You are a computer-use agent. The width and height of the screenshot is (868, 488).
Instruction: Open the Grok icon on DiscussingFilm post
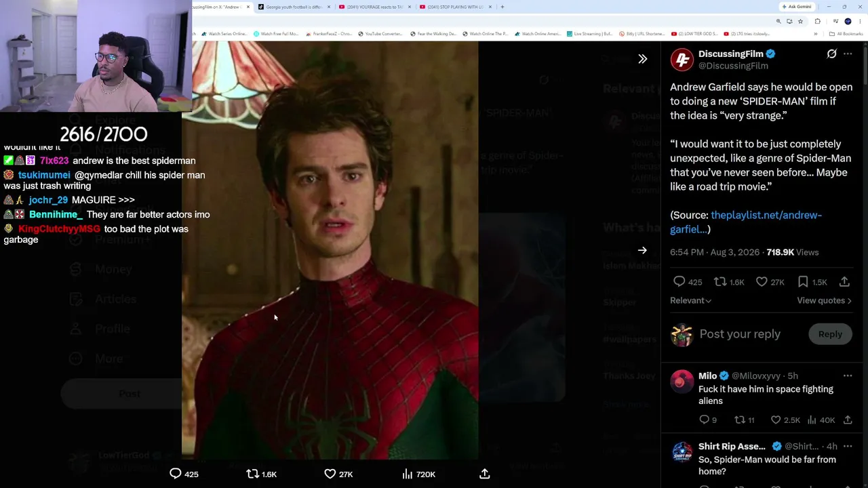pos(831,54)
